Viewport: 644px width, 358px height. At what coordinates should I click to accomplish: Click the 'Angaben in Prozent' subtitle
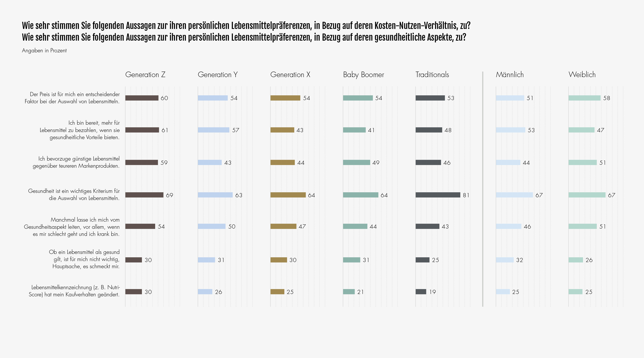pyautogui.click(x=44, y=51)
